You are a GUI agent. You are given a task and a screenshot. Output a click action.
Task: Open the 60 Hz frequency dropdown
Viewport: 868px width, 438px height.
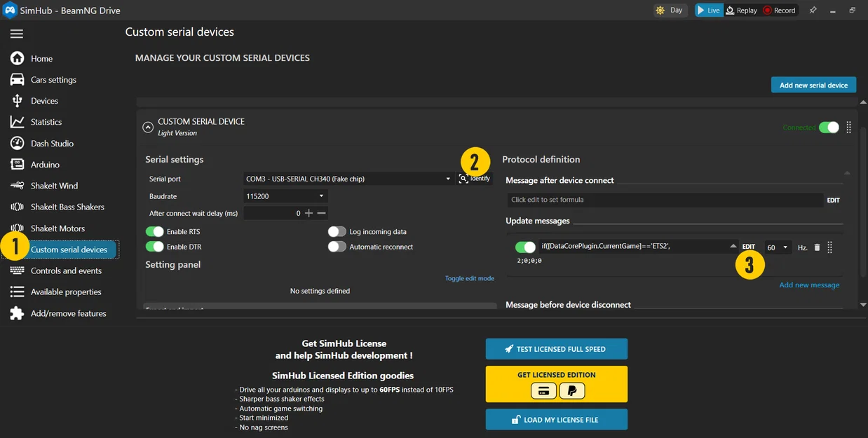pyautogui.click(x=778, y=247)
